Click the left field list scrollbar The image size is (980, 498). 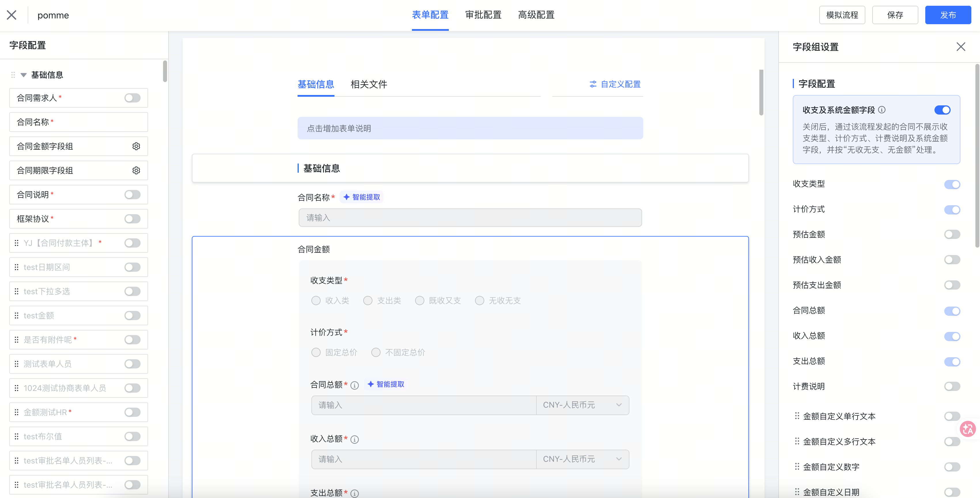point(165,71)
